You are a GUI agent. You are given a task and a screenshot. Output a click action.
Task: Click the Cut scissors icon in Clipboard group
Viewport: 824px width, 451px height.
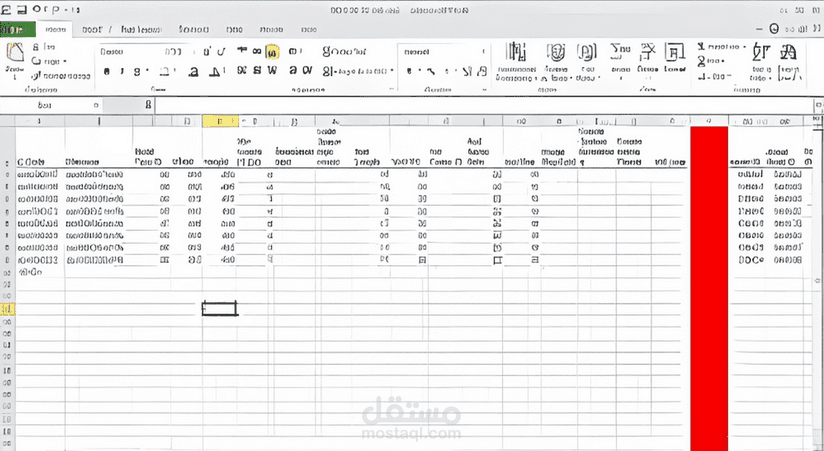click(x=36, y=47)
